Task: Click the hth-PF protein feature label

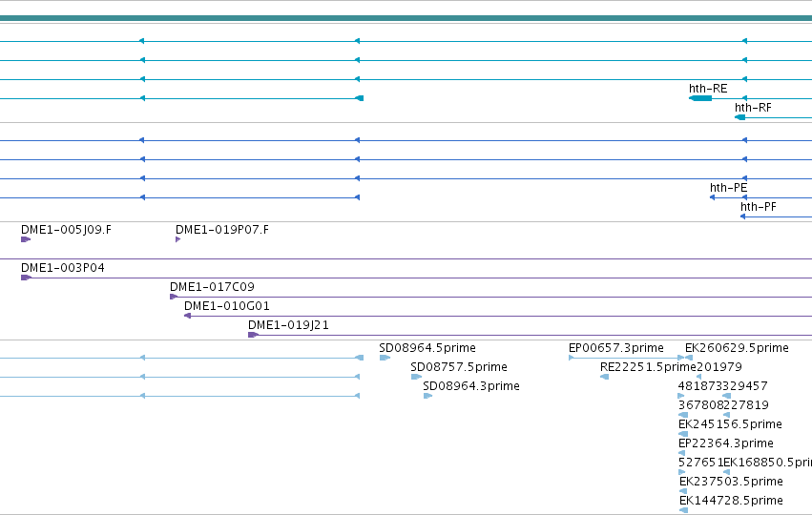Action: 759,207
